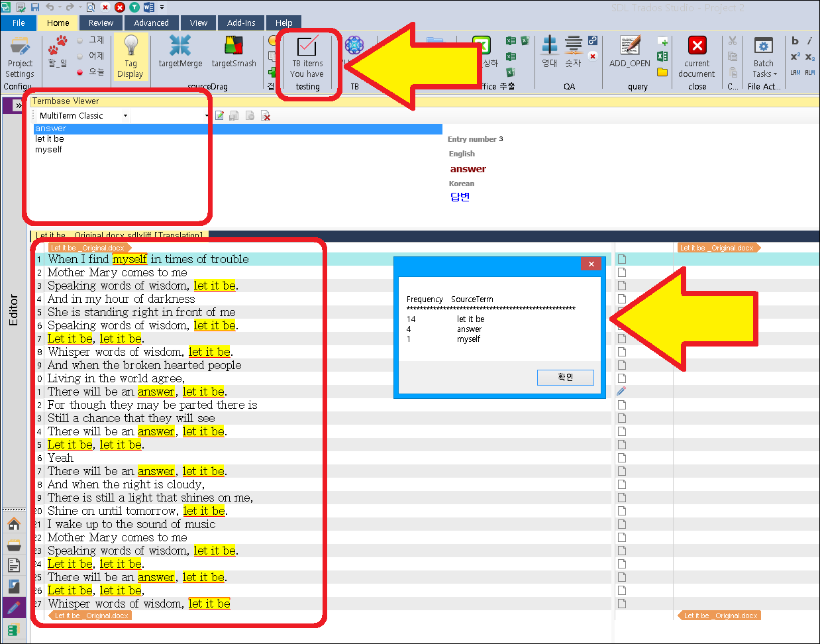Viewport: 820px width, 644px height.
Task: Click 확인 button in frequency dialog
Action: (566, 377)
